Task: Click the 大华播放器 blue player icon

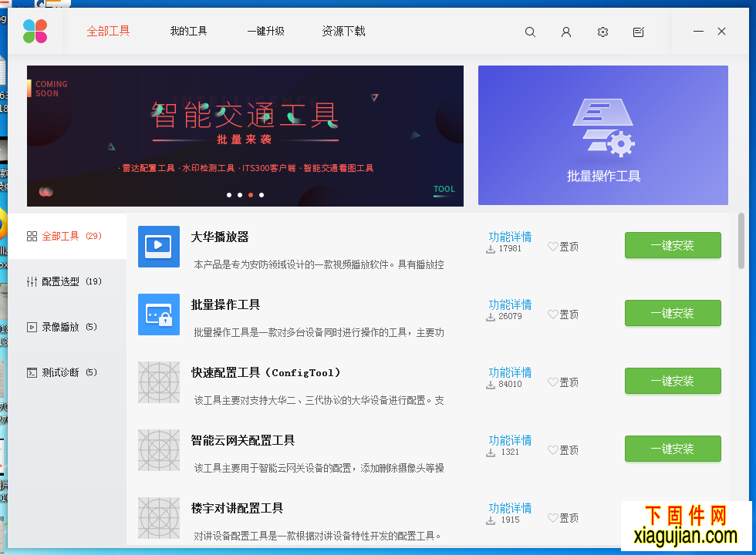Action: (159, 247)
